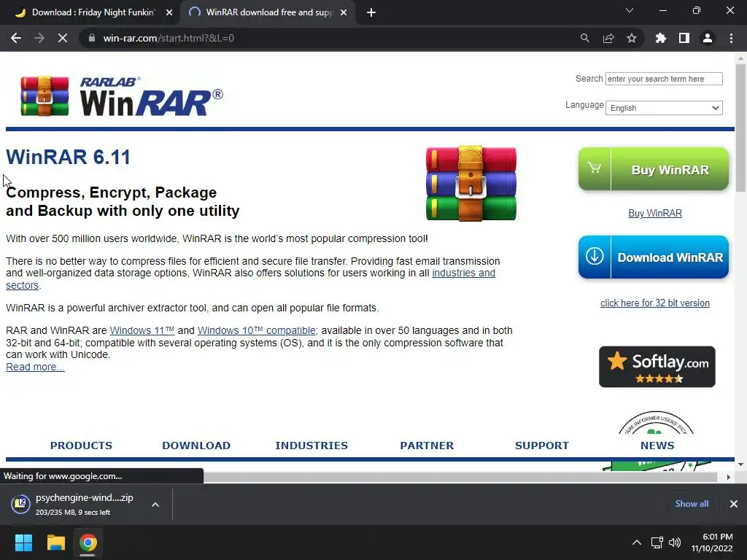747x560 pixels.
Task: Open the PRODUCTS menu
Action: coord(82,446)
